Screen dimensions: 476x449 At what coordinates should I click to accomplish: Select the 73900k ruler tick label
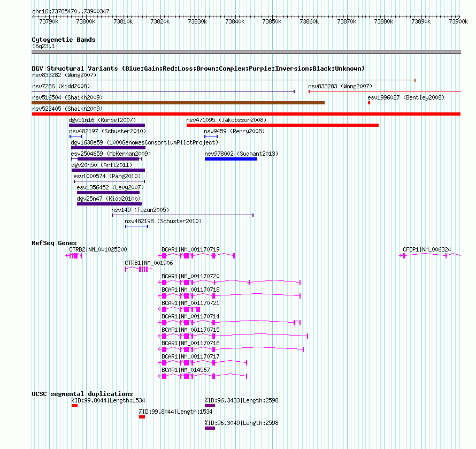pos(458,21)
